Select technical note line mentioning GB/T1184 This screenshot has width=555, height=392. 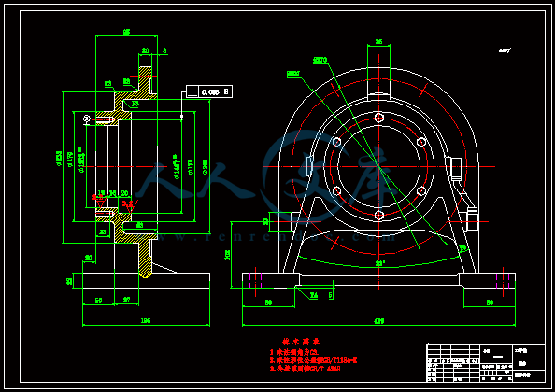click(x=313, y=360)
